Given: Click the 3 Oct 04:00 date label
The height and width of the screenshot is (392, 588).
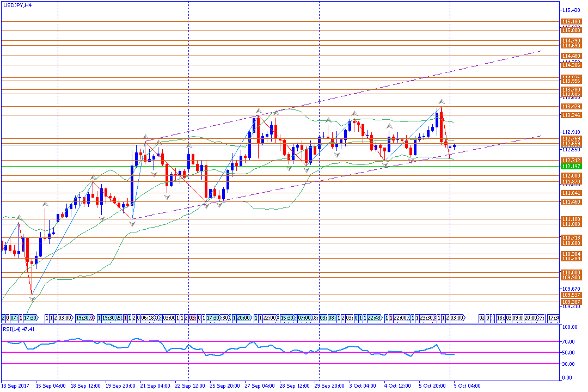Looking at the screenshot, I should (x=363, y=385).
